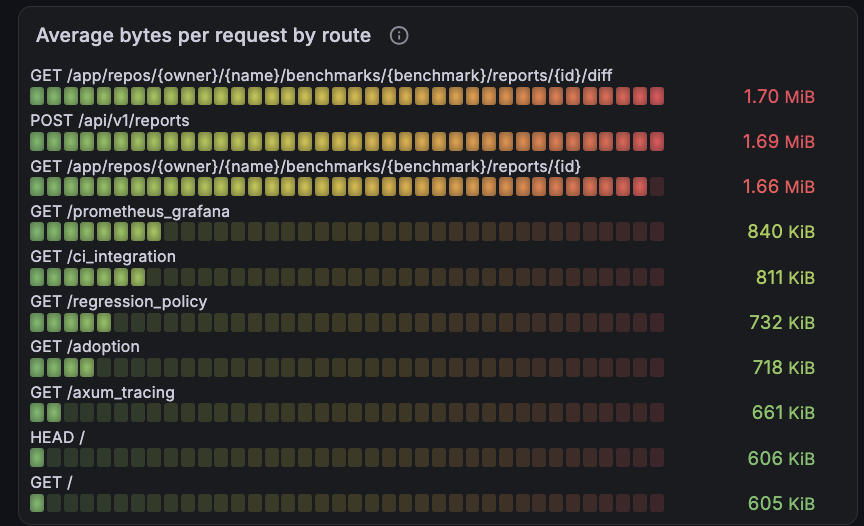Click the bar gauge in the 1.66 MiB row
The width and height of the screenshot is (864, 526).
[x=347, y=187]
